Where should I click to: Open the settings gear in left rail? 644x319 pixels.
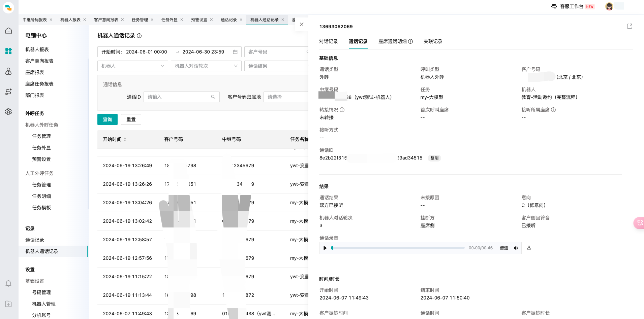(x=9, y=112)
